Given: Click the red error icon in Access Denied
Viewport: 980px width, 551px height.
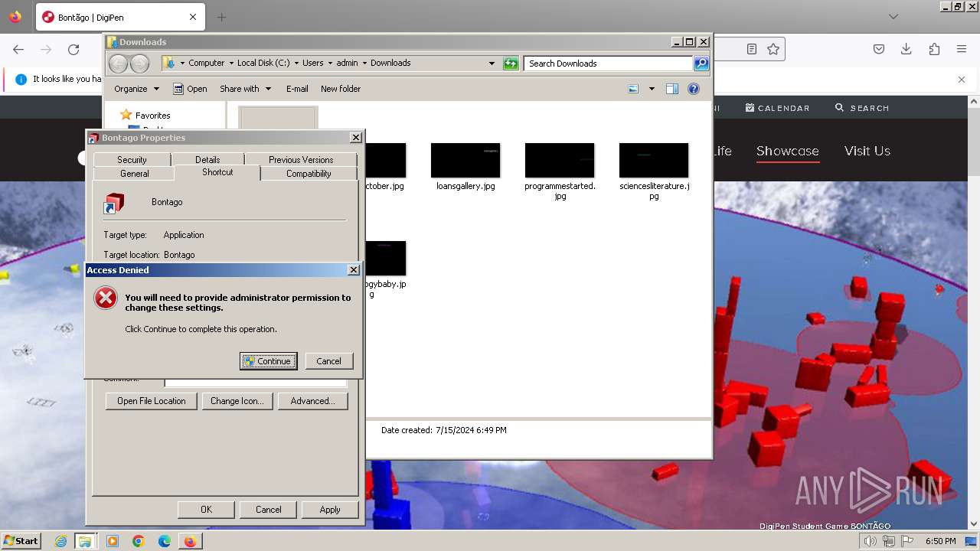Looking at the screenshot, I should click(x=106, y=298).
